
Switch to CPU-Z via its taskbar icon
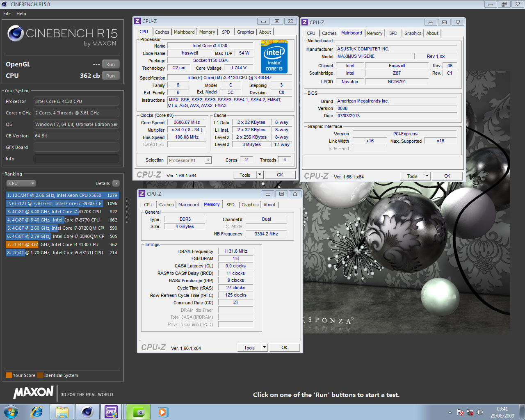[111, 412]
